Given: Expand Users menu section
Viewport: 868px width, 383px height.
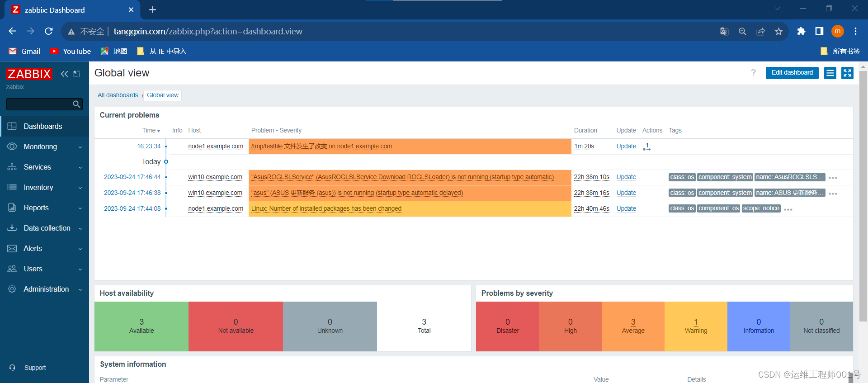Looking at the screenshot, I should point(45,269).
